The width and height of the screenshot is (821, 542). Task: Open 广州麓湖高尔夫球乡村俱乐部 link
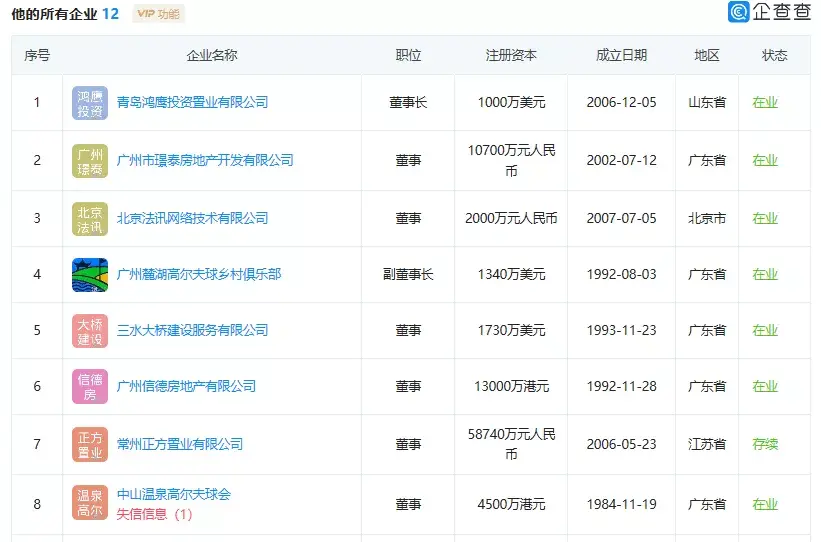(198, 274)
